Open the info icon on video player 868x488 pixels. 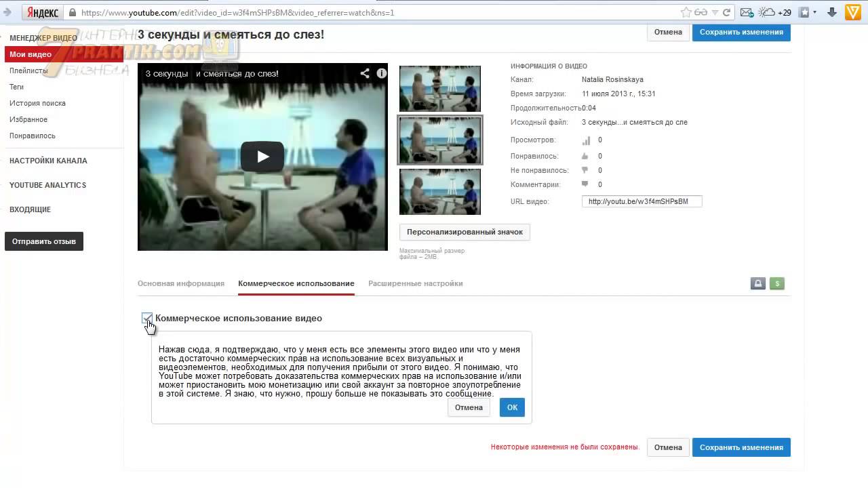pyautogui.click(x=382, y=73)
